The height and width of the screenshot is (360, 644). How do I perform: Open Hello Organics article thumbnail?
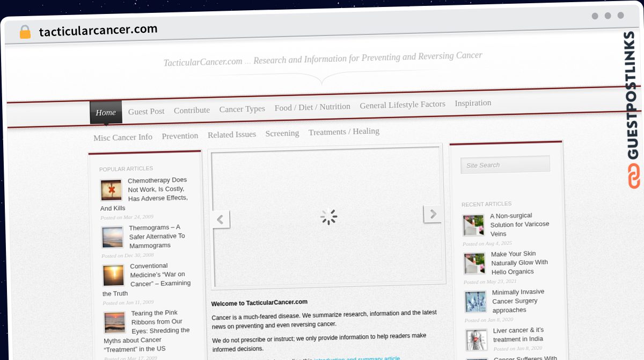(474, 263)
